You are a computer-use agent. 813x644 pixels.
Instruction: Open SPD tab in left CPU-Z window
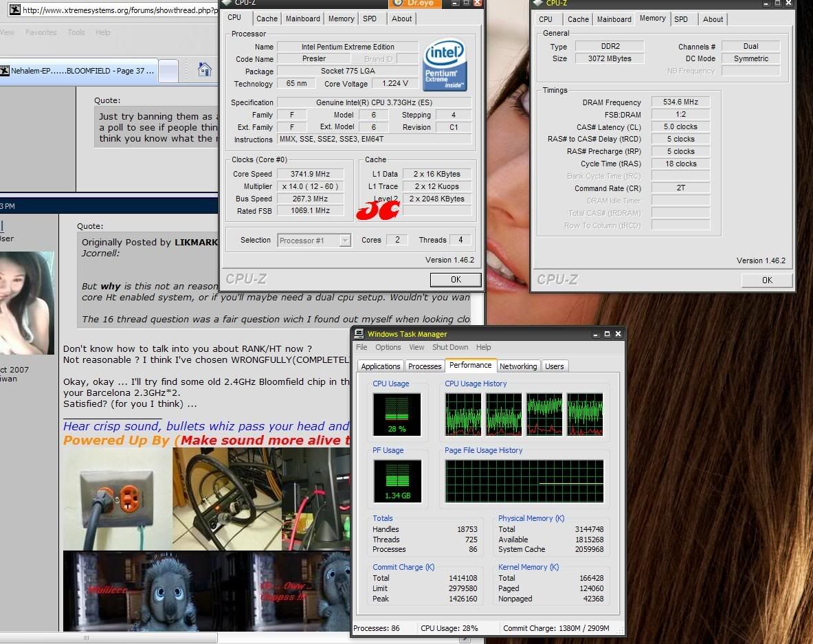point(370,19)
